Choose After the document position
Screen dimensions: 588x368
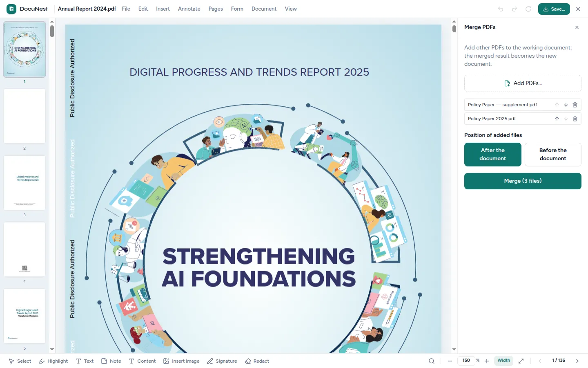[493, 155]
